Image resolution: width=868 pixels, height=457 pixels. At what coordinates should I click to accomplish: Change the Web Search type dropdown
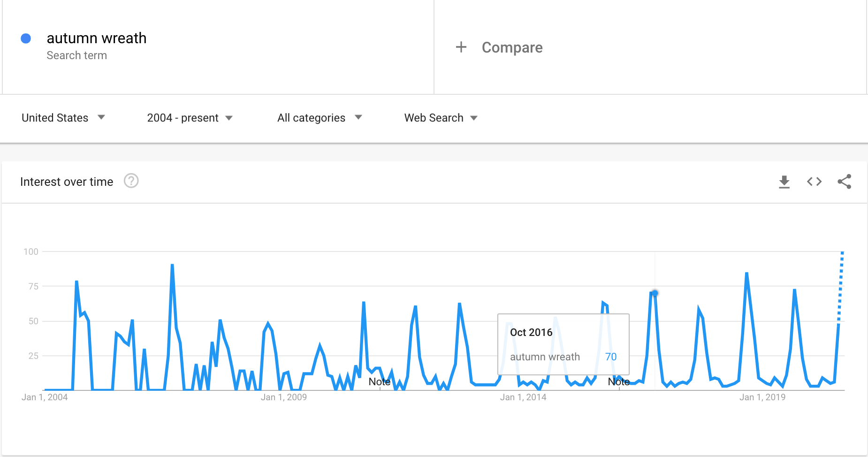[441, 118]
